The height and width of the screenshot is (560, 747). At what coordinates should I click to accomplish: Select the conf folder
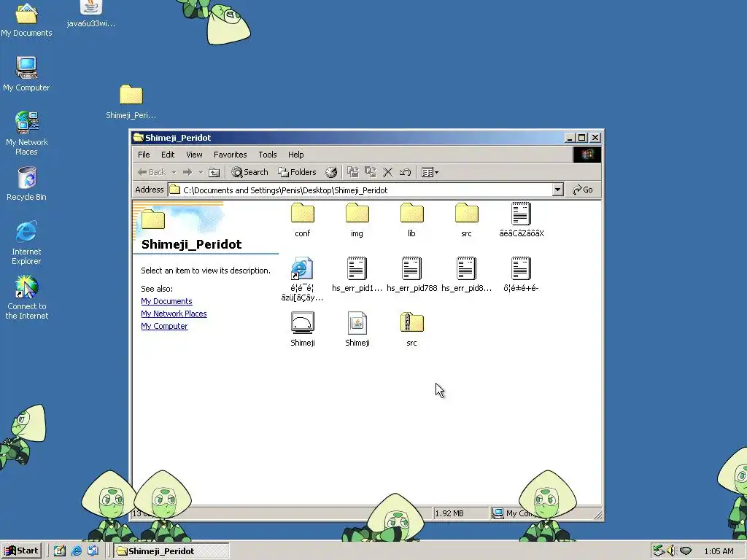pos(303,220)
